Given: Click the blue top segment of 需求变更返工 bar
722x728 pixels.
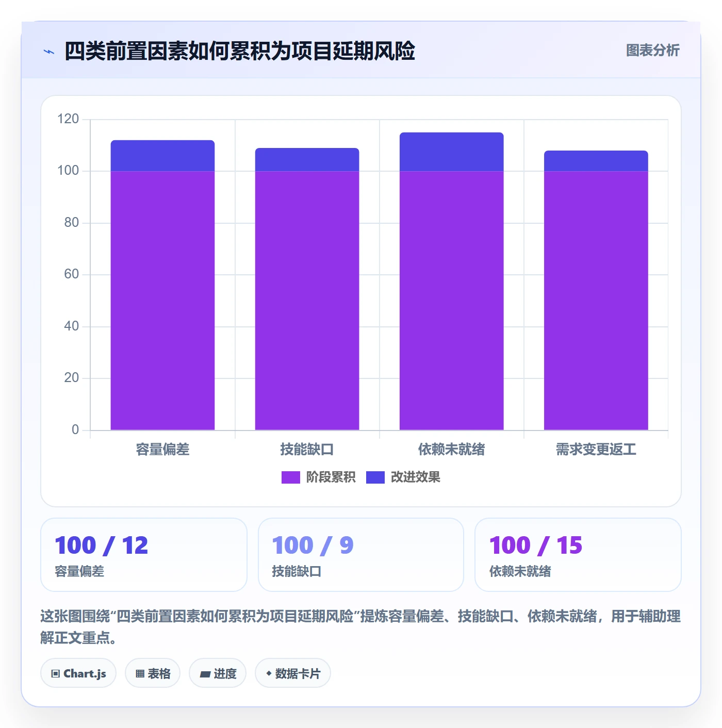Looking at the screenshot, I should point(596,161).
